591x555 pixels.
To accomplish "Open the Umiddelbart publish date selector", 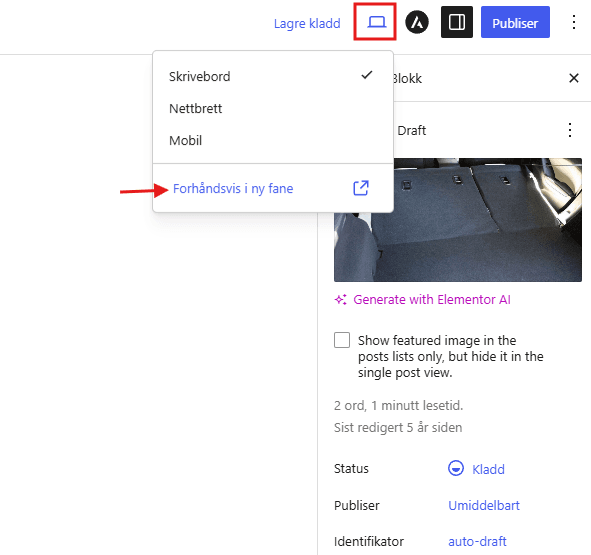I will click(x=484, y=505).
